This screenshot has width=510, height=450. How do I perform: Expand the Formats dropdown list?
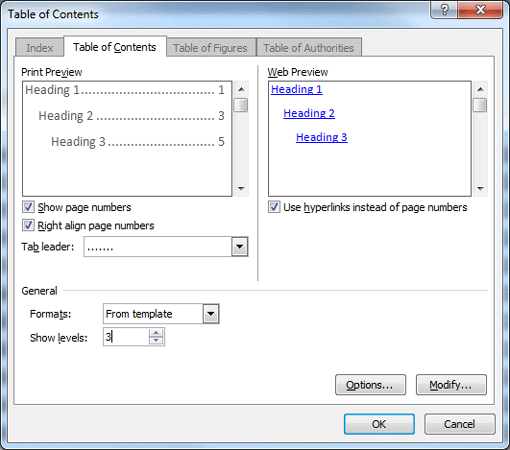pos(211,314)
